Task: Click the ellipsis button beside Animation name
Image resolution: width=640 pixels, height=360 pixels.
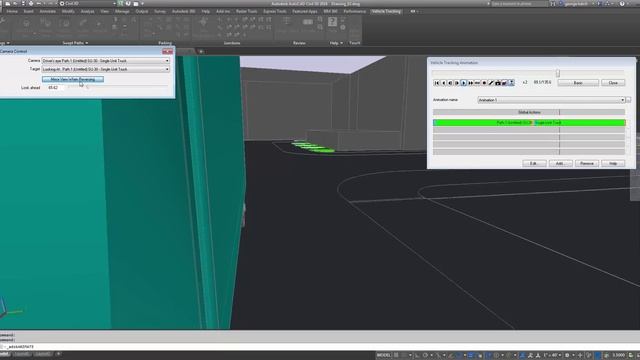Action: (x=629, y=100)
